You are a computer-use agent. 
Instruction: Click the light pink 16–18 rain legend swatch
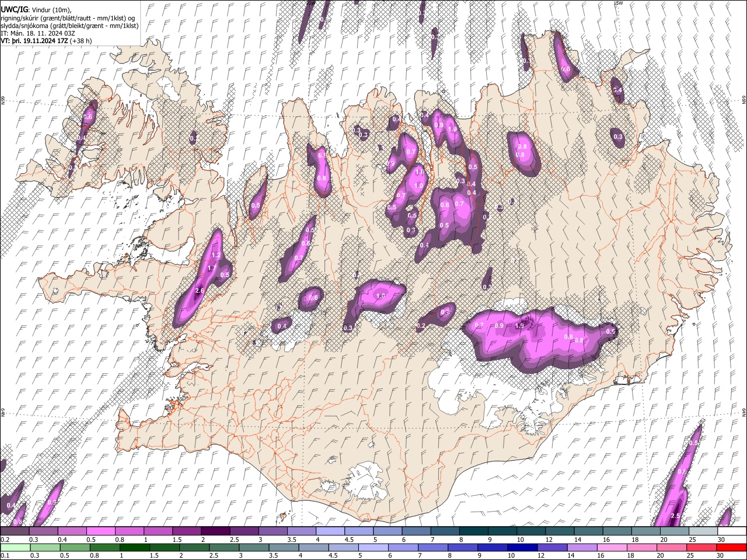[x=612, y=548]
